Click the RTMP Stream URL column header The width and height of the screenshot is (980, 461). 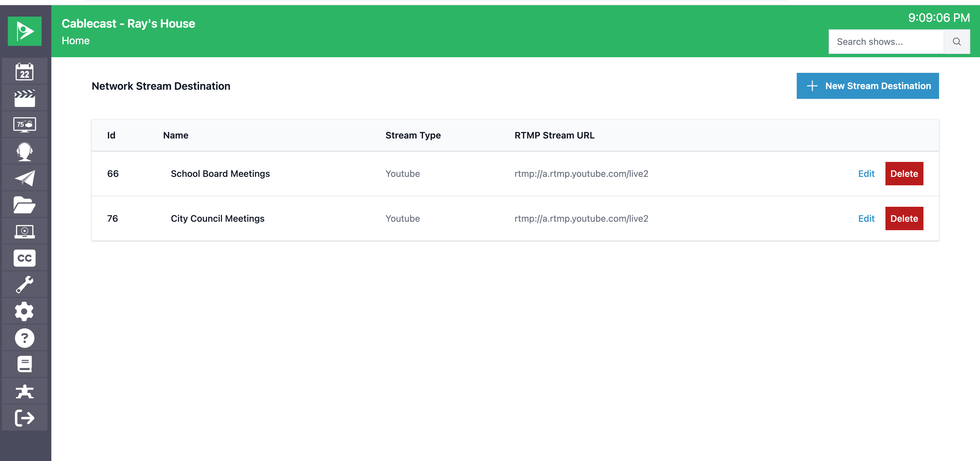click(x=554, y=135)
